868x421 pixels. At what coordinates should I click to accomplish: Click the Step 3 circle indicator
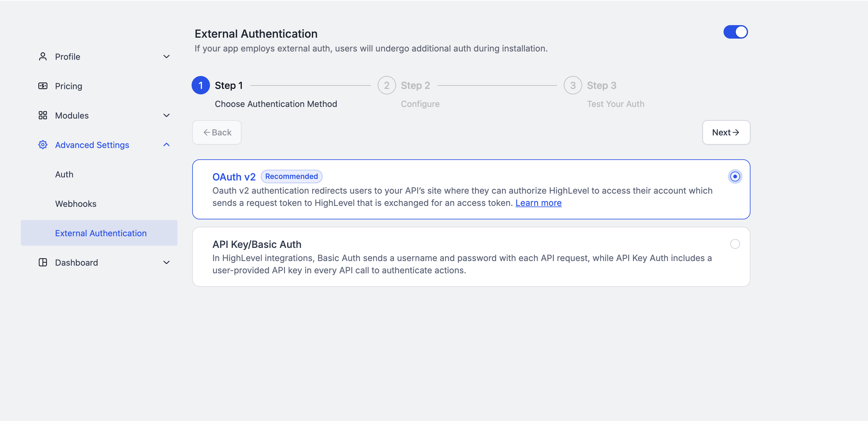click(572, 85)
